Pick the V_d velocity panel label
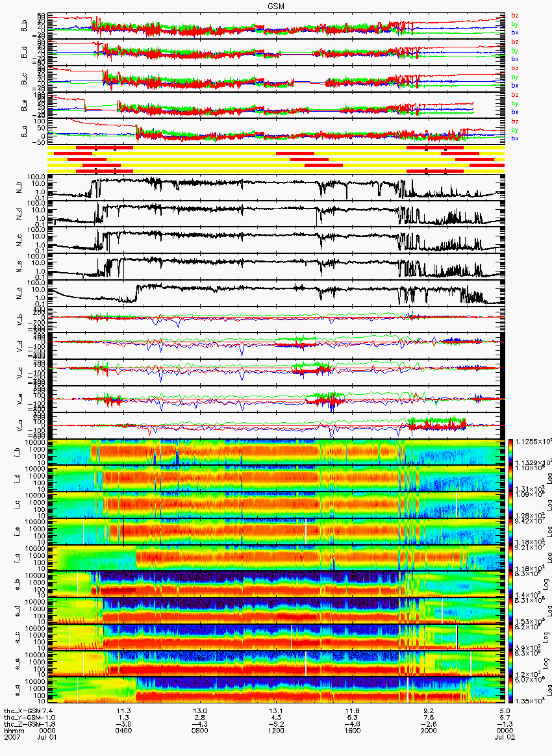552x756 pixels. tap(19, 347)
